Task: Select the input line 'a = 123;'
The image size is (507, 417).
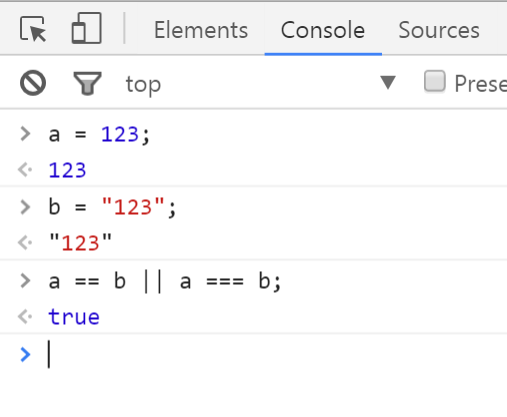Action: pos(99,135)
